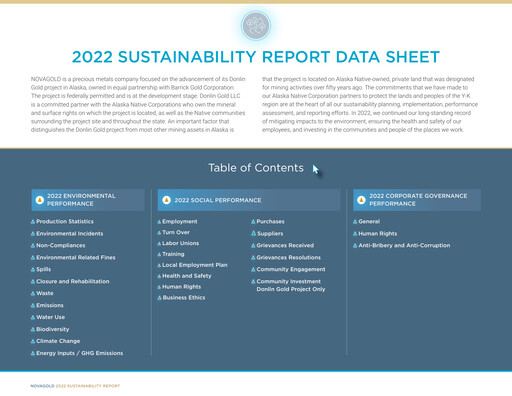Open the Emissions link
The height and width of the screenshot is (396, 512).
pyautogui.click(x=50, y=305)
